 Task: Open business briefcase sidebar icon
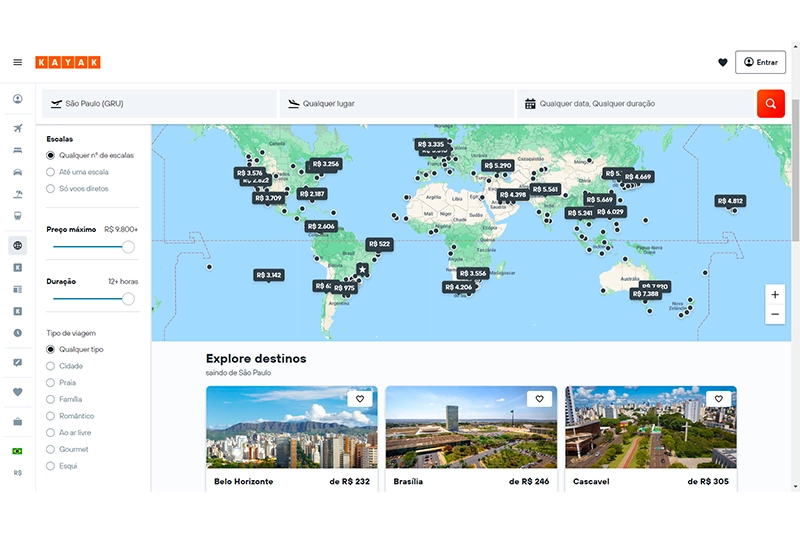coord(18,422)
